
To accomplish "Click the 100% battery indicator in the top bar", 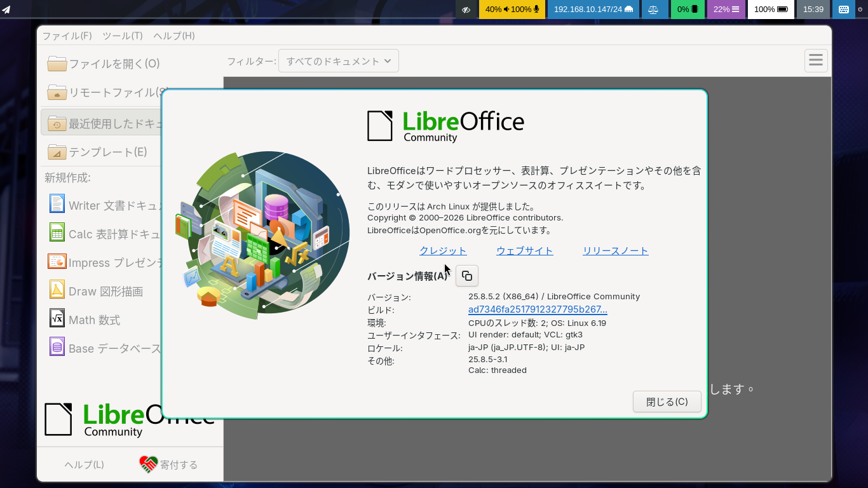I will (x=771, y=10).
